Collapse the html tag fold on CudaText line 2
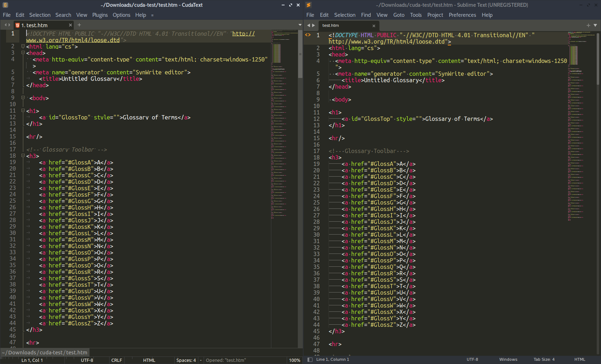 (x=23, y=46)
